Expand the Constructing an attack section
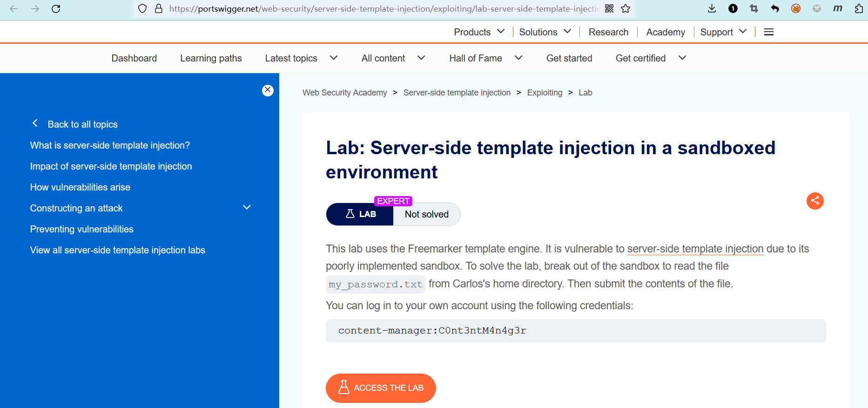 pyautogui.click(x=247, y=208)
